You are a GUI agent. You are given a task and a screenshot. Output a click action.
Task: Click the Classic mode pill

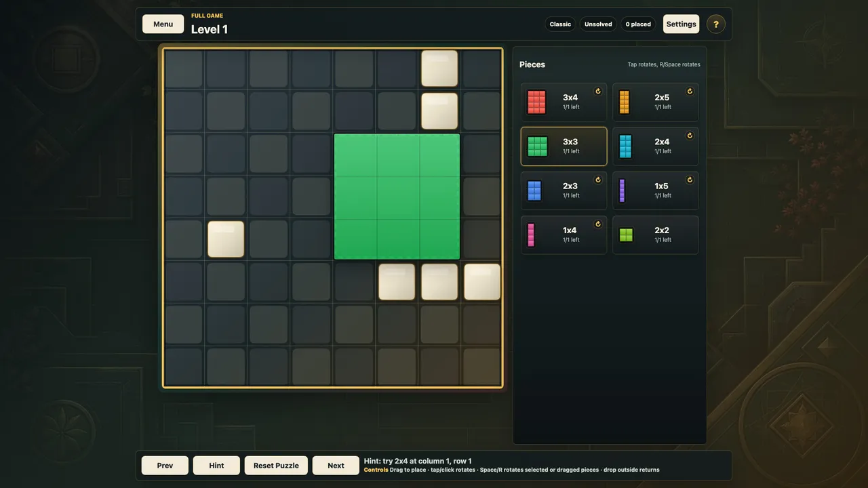point(560,24)
